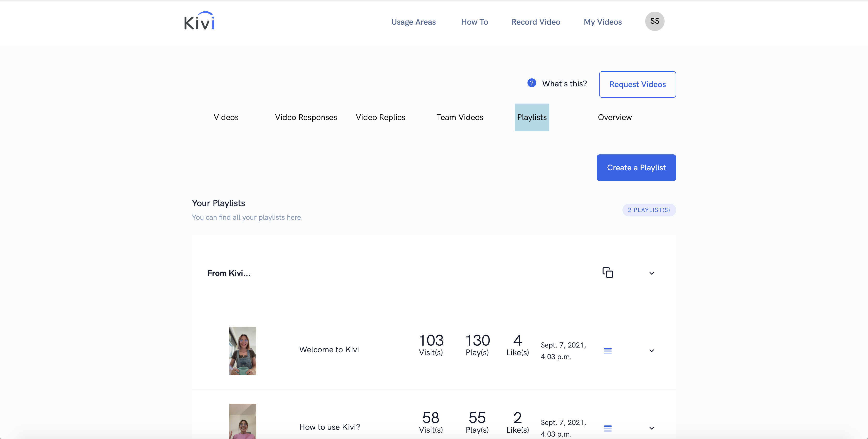
Task: Open the Overview tab
Action: pyautogui.click(x=615, y=117)
